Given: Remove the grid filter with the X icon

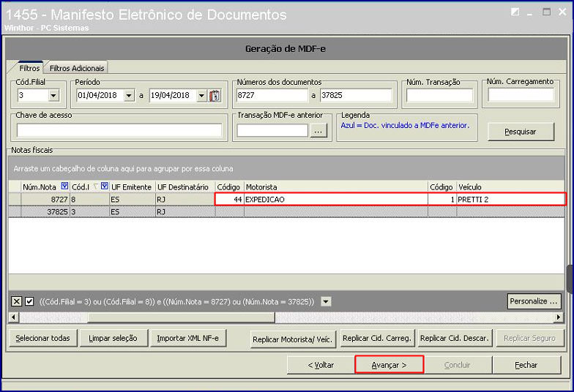Looking at the screenshot, I should pos(16,301).
